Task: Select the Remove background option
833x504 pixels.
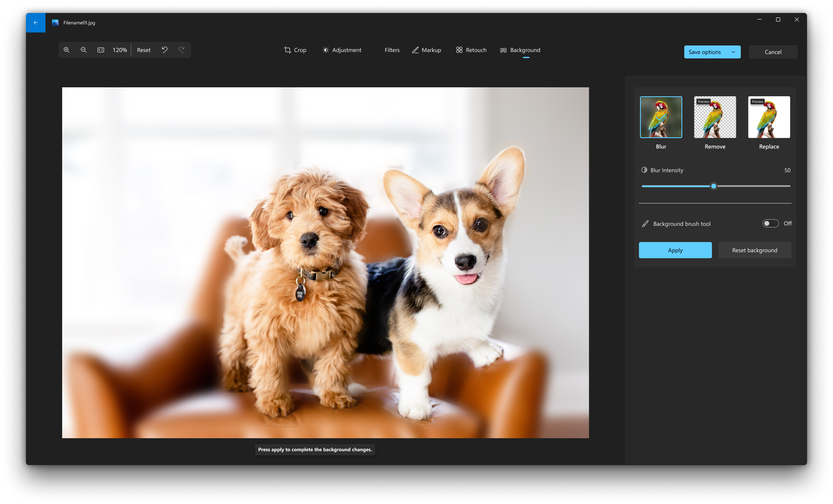Action: (x=715, y=117)
